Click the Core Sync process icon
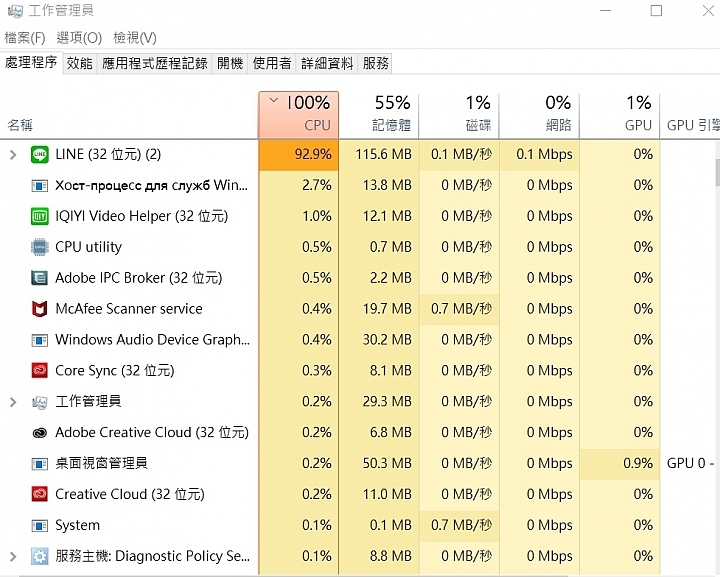This screenshot has width=720, height=577. tap(40, 371)
